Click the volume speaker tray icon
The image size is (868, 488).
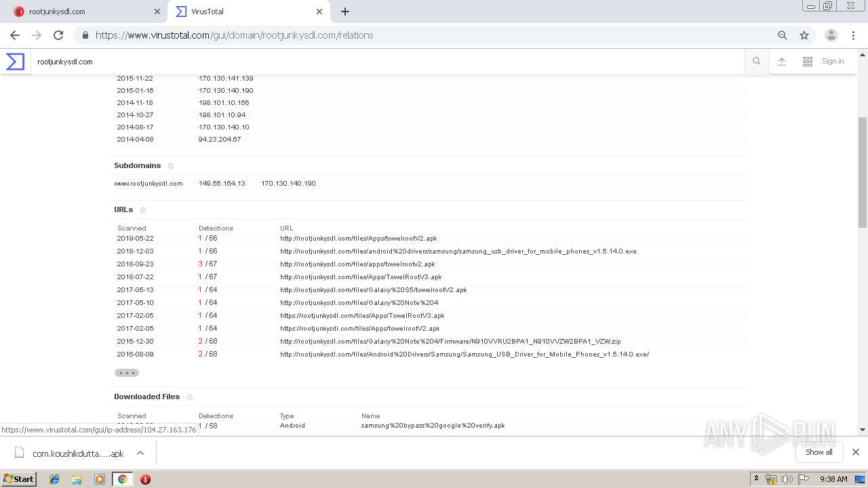click(x=787, y=479)
